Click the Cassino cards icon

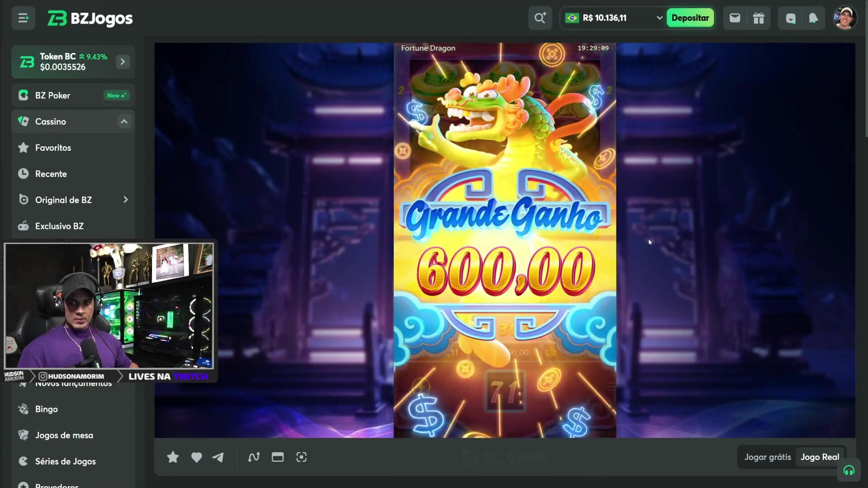(x=24, y=121)
